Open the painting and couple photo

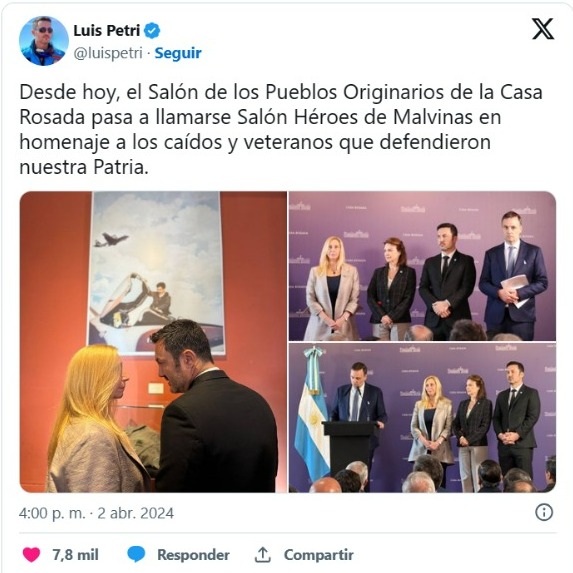(153, 342)
